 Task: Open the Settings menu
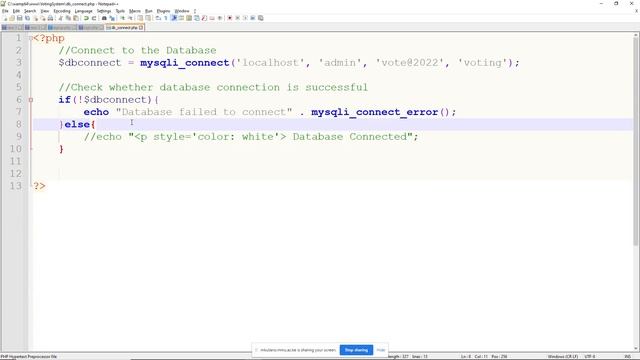tap(104, 11)
